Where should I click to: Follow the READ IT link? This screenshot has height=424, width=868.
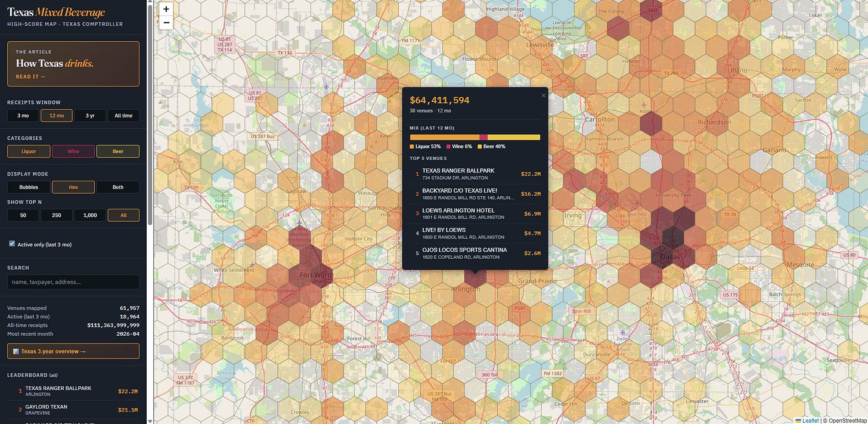(30, 76)
